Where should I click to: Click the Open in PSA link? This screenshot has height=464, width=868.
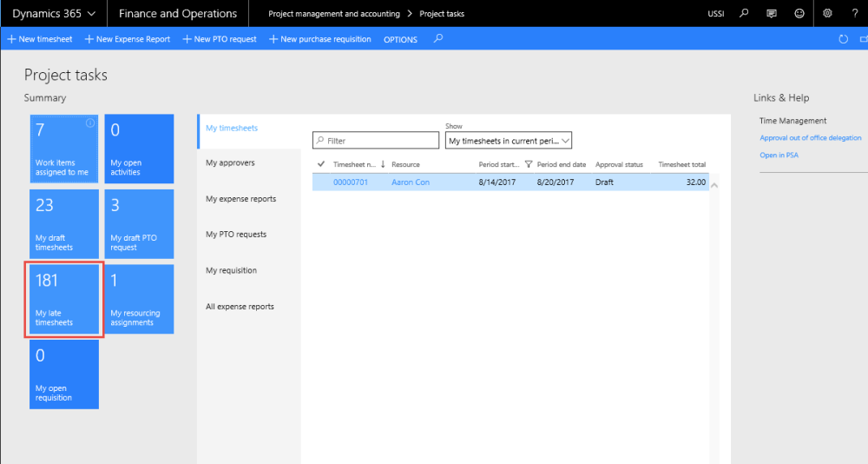779,156
